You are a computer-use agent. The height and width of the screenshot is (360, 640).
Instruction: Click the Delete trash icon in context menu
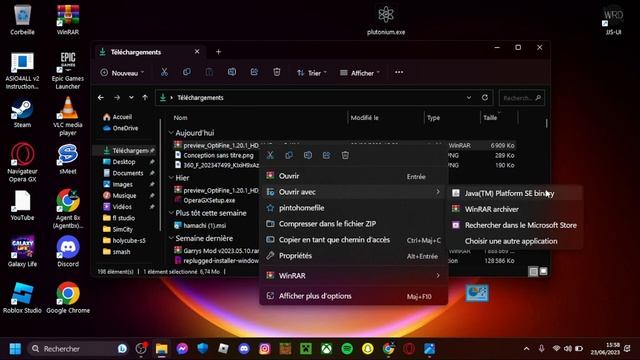tap(345, 155)
